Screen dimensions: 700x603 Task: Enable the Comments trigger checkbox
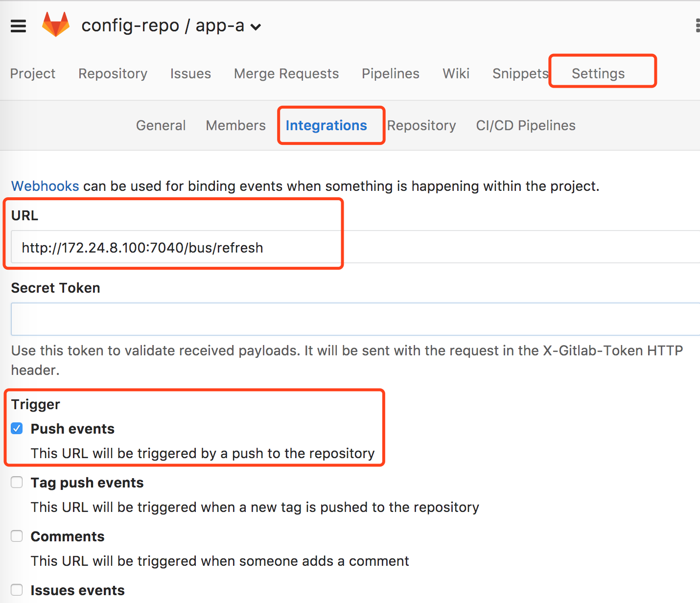coord(17,536)
